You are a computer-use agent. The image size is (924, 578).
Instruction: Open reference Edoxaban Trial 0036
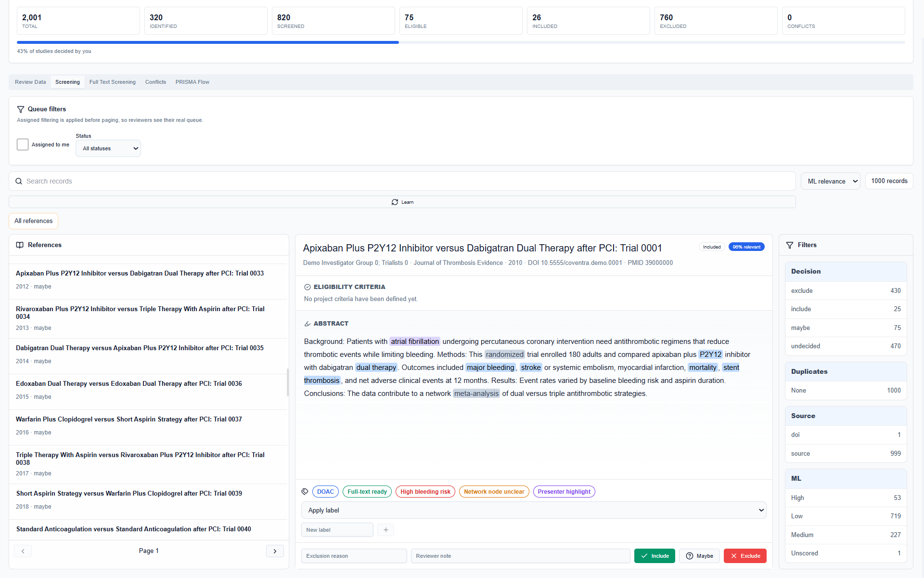coord(148,392)
